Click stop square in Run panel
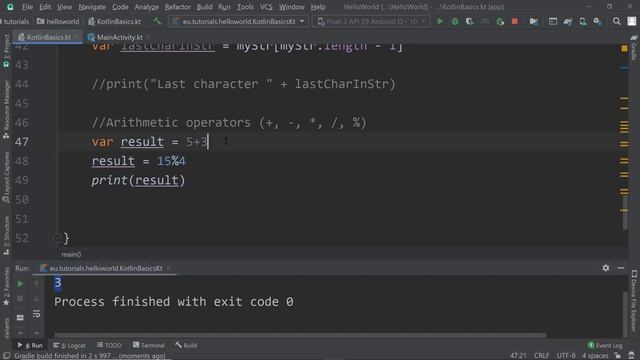This screenshot has width=640, height=360. (20, 299)
